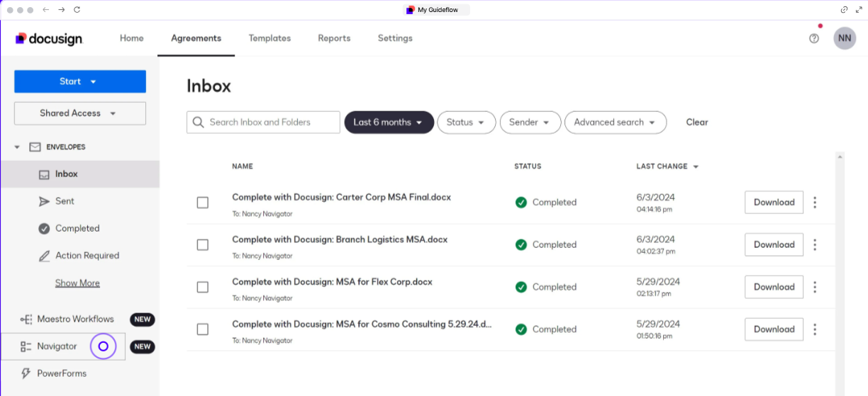Image resolution: width=868 pixels, height=396 pixels.
Task: Click the NAME column header
Action: 243,166
